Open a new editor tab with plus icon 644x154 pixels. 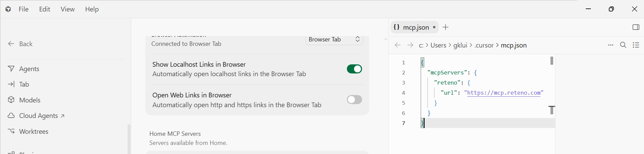tap(445, 27)
